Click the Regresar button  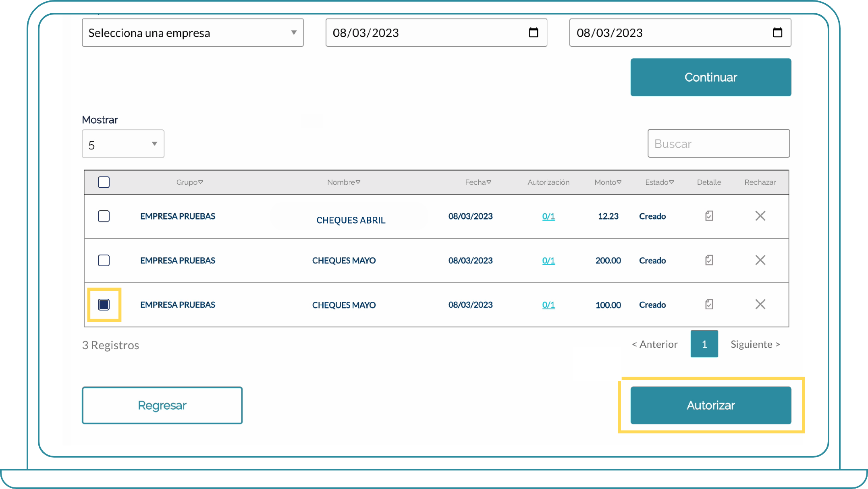pyautogui.click(x=162, y=405)
